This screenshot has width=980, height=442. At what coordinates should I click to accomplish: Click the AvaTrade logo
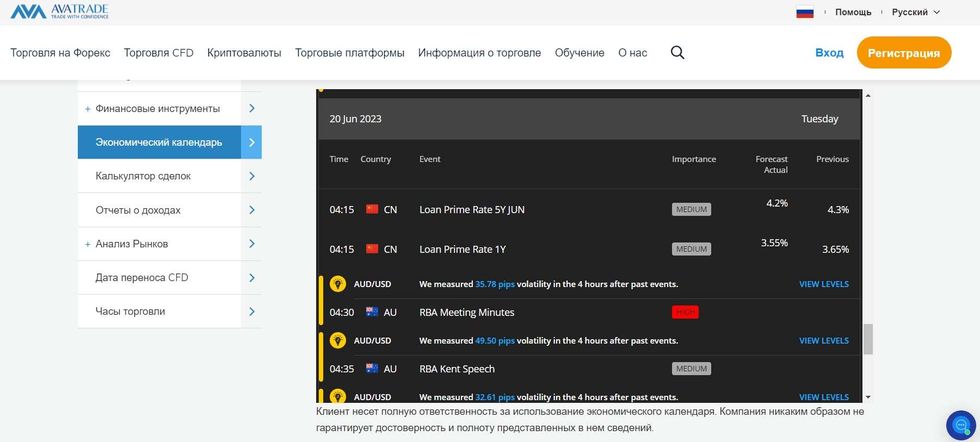pyautogui.click(x=59, y=11)
